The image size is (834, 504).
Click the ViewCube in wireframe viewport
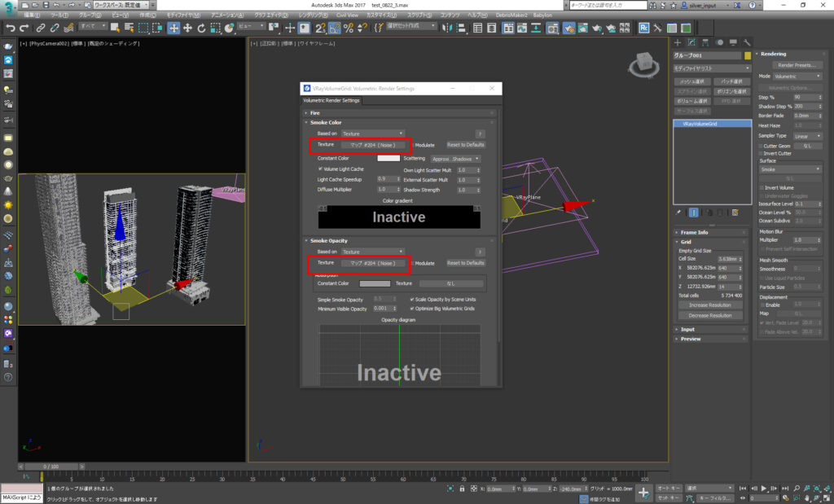coord(643,63)
